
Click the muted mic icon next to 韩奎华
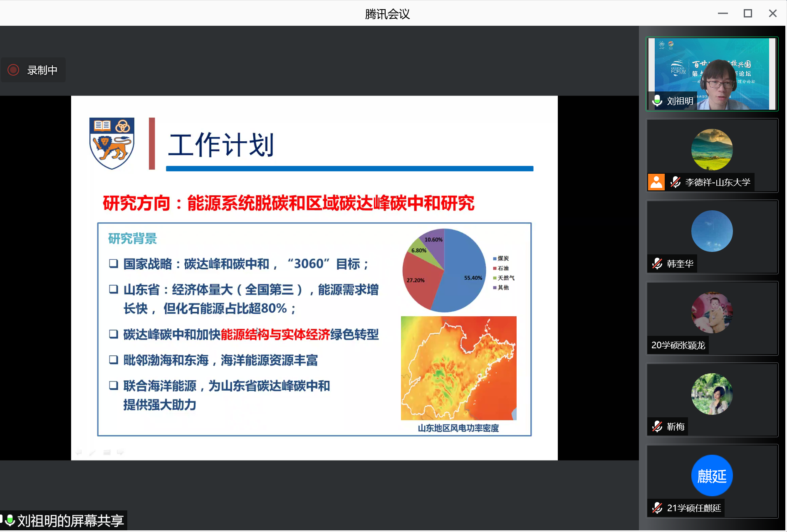point(657,264)
